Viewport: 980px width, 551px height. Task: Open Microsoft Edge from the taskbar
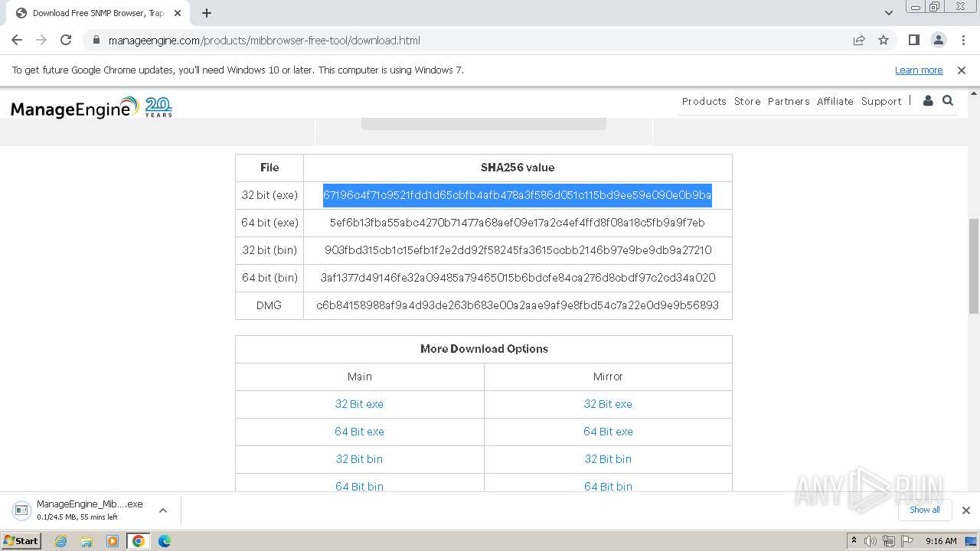[x=165, y=541]
